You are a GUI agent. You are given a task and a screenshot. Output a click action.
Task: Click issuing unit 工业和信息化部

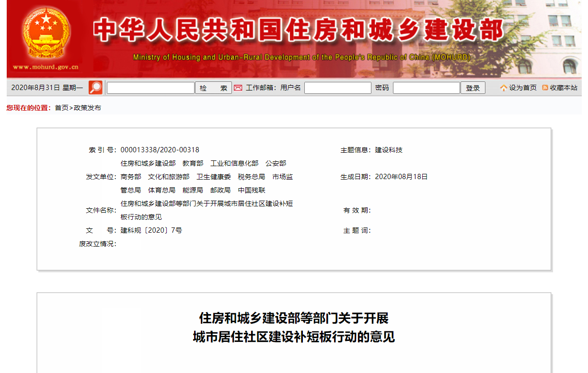click(x=234, y=163)
